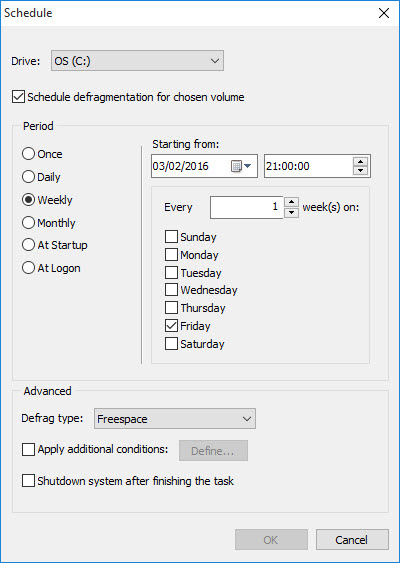
Task: Increase start time with up arrow
Action: pyautogui.click(x=360, y=162)
